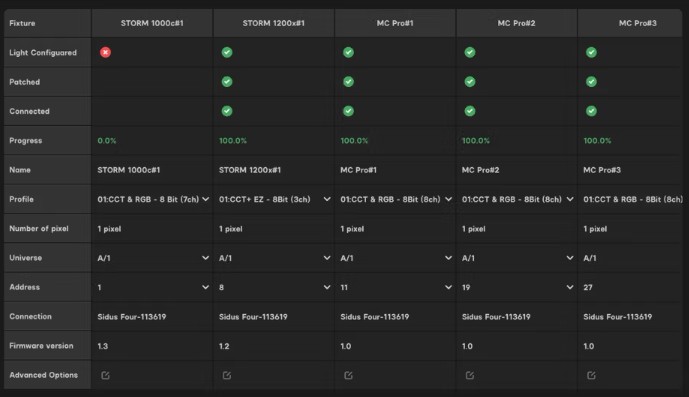The width and height of the screenshot is (689, 397).
Task: Click 100.0% progress for STORM 1200x#1
Action: [x=233, y=141]
